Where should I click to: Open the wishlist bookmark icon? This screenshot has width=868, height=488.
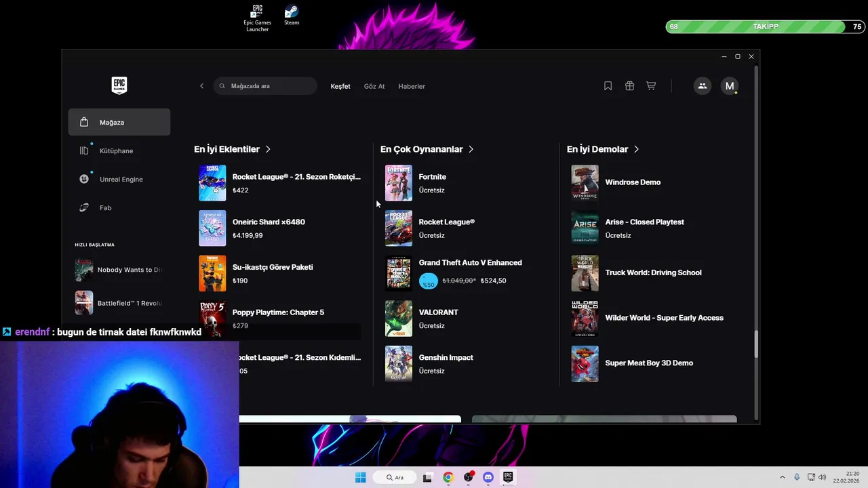point(608,86)
